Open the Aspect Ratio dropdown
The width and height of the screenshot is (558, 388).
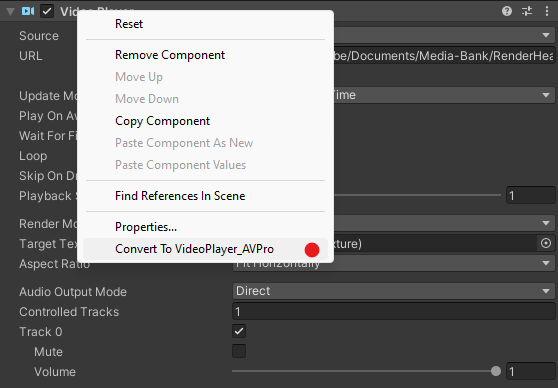pos(394,264)
